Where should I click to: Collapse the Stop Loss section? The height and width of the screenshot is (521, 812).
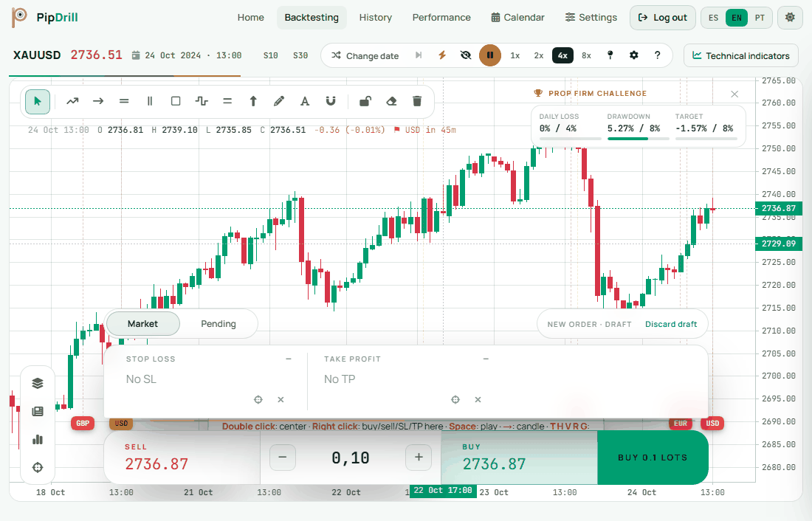(289, 359)
